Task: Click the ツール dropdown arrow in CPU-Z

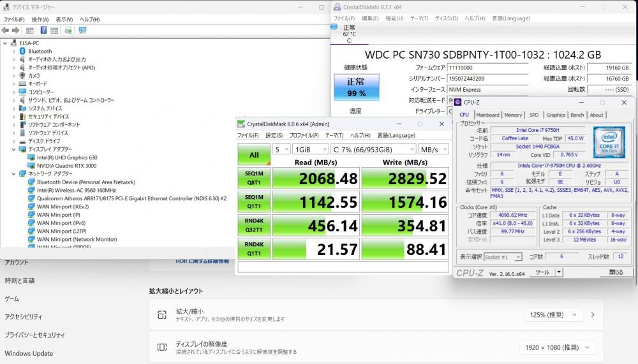Action: [559, 272]
